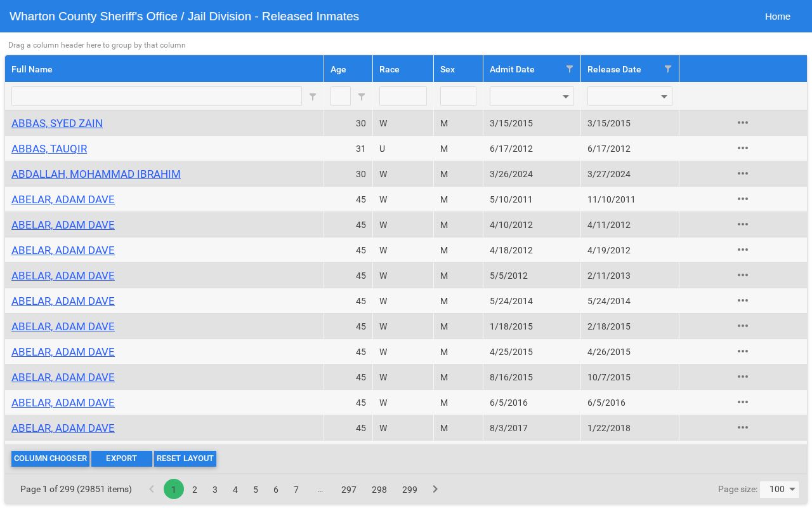
Task: Click 'Page 1 of 299 (29851 items)' text
Action: coord(76,489)
